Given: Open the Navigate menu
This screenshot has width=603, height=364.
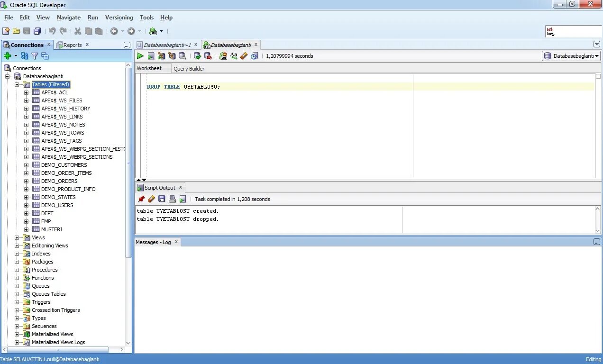Looking at the screenshot, I should (69, 18).
